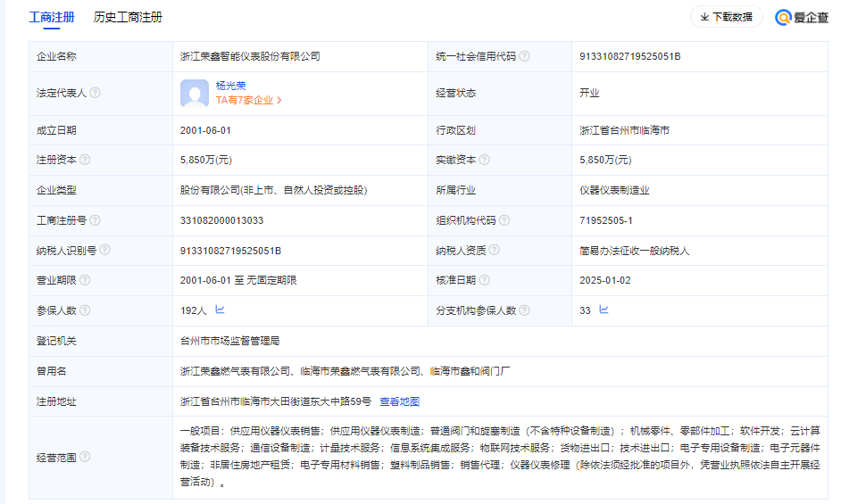Open trend chart icon beside 192人
The height and width of the screenshot is (504, 849).
tap(220, 310)
